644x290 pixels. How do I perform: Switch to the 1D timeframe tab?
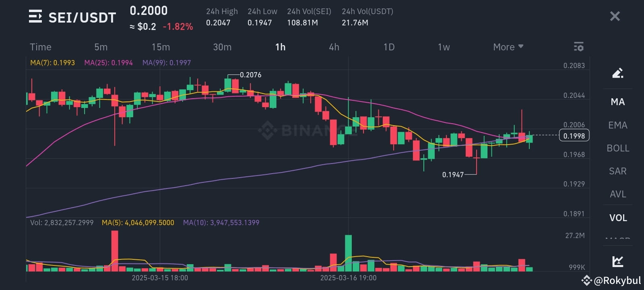(x=389, y=47)
